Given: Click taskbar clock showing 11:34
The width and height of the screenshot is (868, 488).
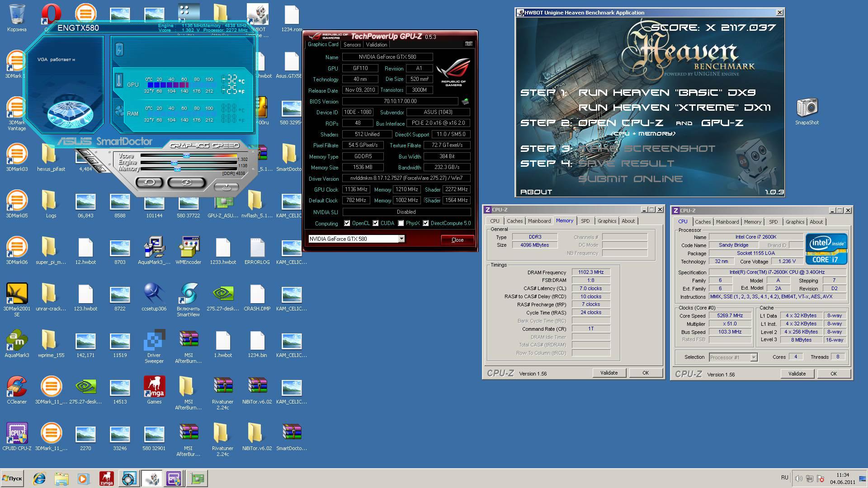Looking at the screenshot, I should point(843,479).
